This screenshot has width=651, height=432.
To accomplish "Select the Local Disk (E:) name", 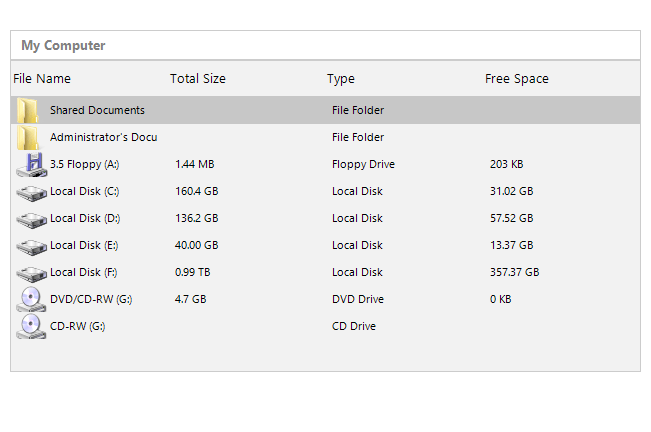I will click(x=84, y=245).
